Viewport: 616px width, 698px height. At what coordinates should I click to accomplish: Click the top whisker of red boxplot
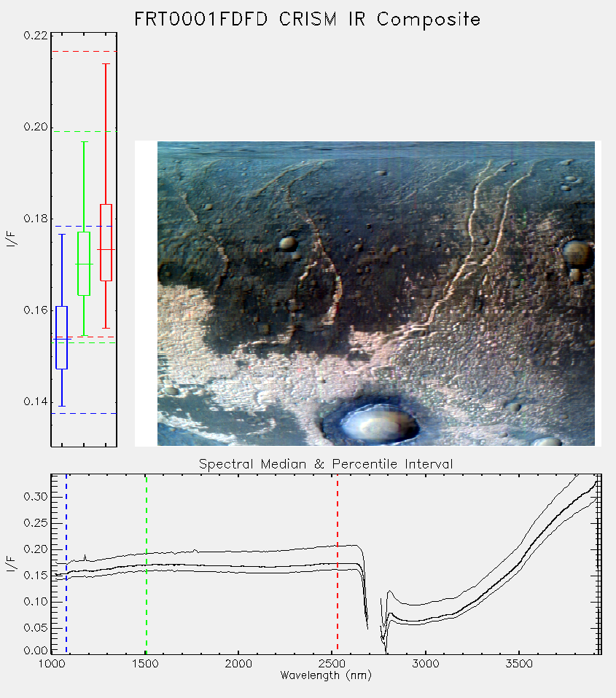tap(106, 64)
